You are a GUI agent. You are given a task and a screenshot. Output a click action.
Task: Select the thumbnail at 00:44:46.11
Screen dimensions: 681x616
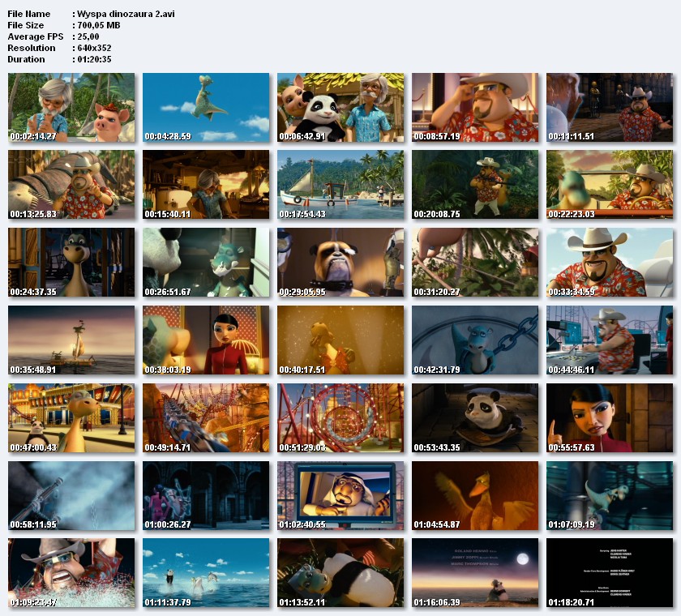coord(610,340)
